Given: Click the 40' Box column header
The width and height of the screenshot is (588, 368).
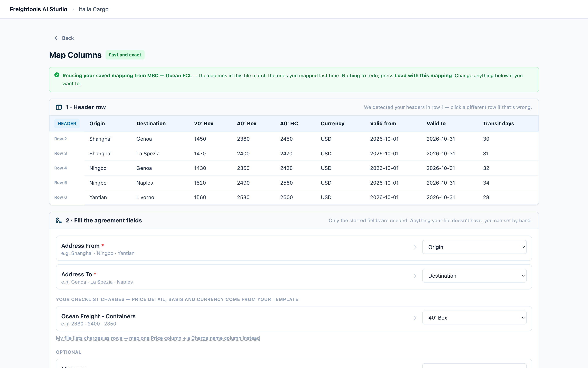Looking at the screenshot, I should 247,124.
